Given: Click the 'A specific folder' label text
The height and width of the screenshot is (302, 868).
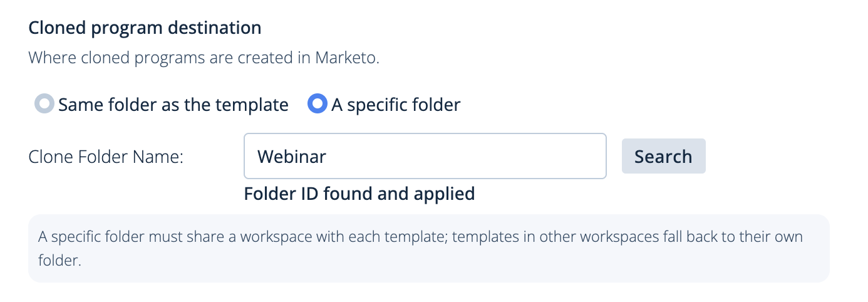Looking at the screenshot, I should pos(396,105).
